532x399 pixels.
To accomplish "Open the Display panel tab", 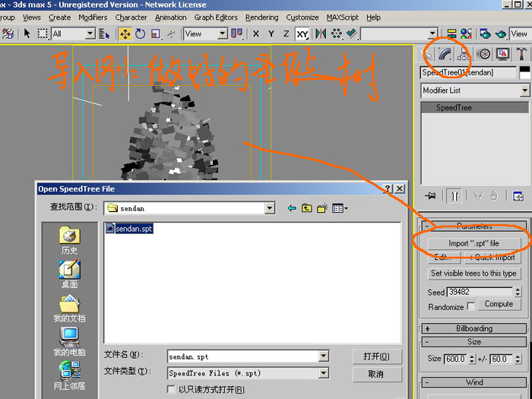I will click(503, 54).
